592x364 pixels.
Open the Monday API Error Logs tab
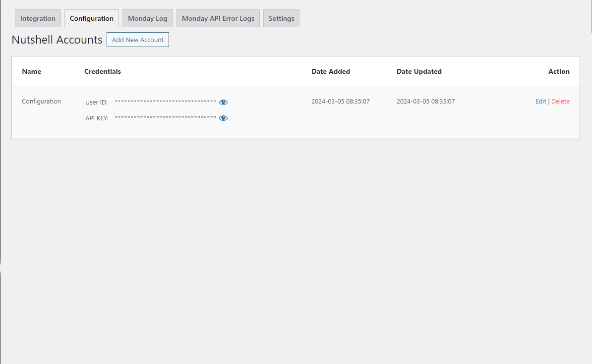point(218,18)
